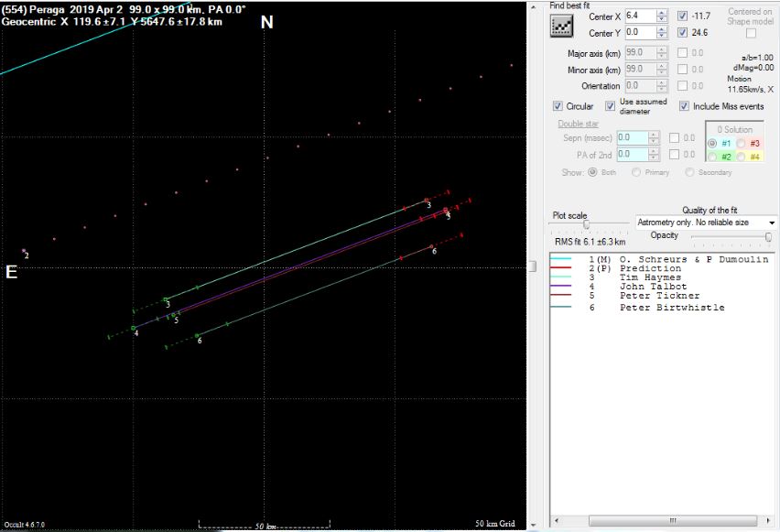Select Peter Birtwhistle in the observer list
The image size is (780, 532).
pyautogui.click(x=671, y=308)
